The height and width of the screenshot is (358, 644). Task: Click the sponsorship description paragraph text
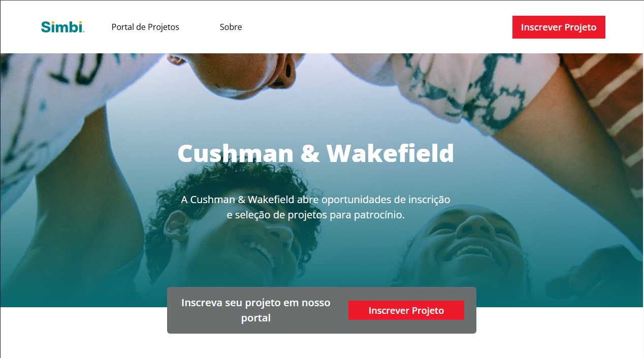tap(315, 207)
